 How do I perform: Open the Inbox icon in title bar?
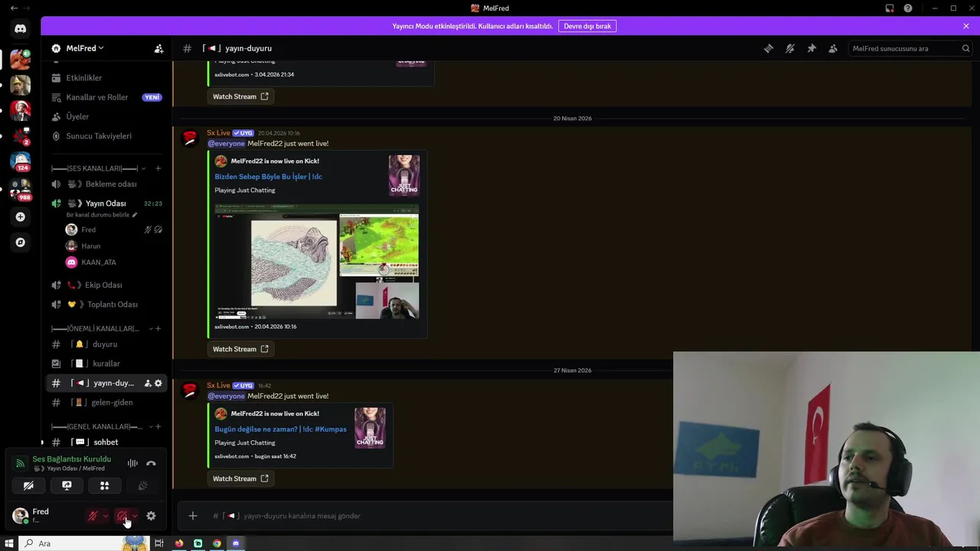pyautogui.click(x=890, y=8)
